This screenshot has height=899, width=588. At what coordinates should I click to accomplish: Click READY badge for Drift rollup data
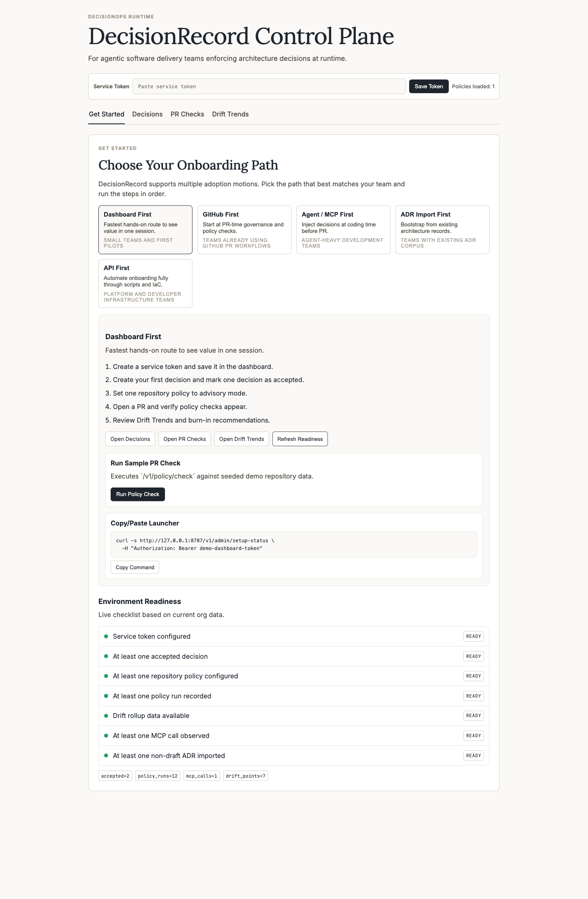tap(473, 716)
